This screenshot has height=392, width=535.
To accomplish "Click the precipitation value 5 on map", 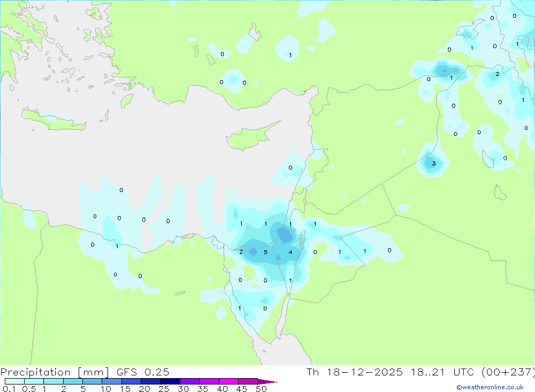I will click(265, 252).
